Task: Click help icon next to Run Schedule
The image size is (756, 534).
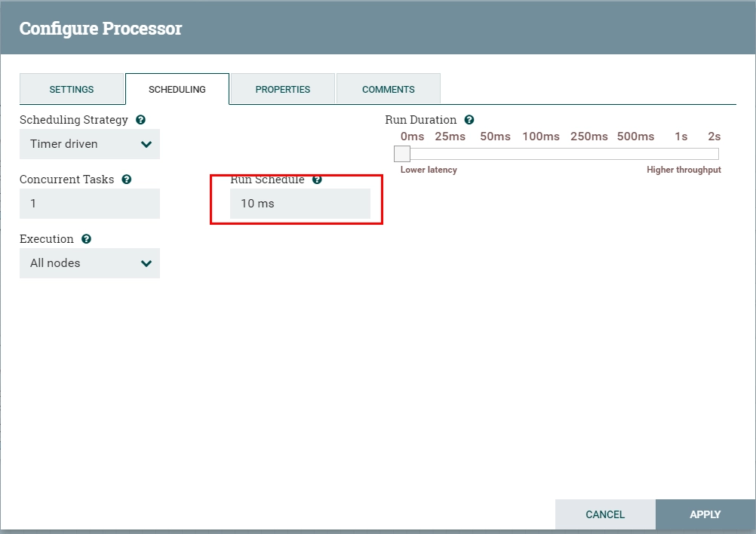Action: pyautogui.click(x=317, y=180)
